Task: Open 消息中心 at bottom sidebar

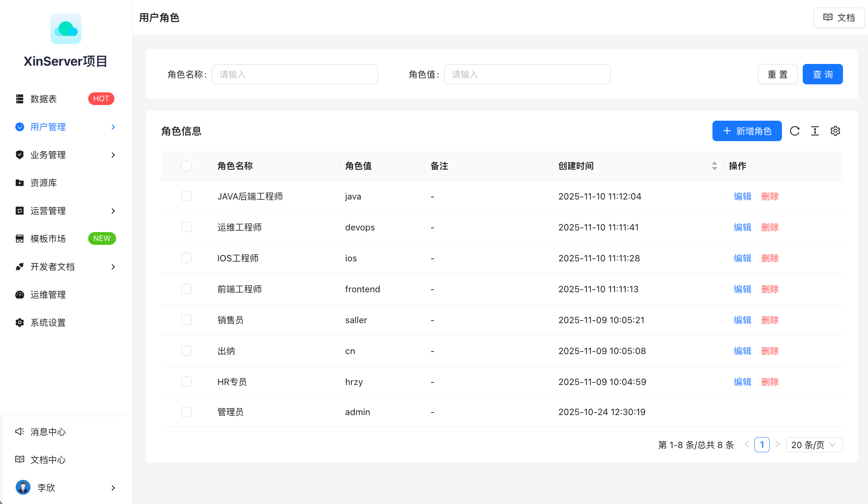Action: [x=47, y=432]
